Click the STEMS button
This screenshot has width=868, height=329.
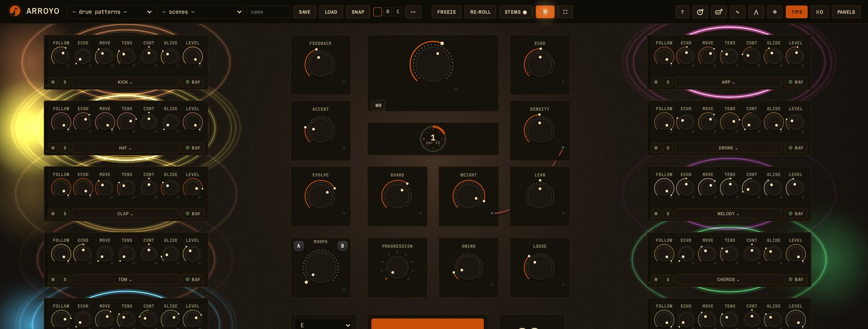point(515,12)
